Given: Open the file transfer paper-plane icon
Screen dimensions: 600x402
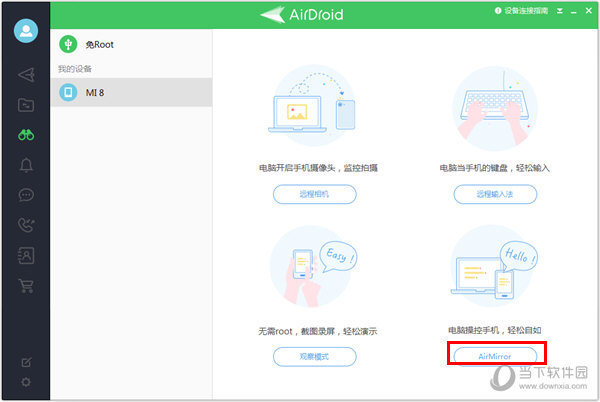Looking at the screenshot, I should pyautogui.click(x=26, y=75).
